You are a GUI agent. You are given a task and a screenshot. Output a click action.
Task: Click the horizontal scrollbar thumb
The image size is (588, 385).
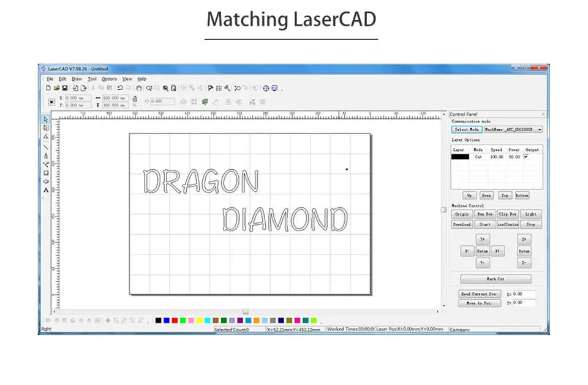(246, 312)
